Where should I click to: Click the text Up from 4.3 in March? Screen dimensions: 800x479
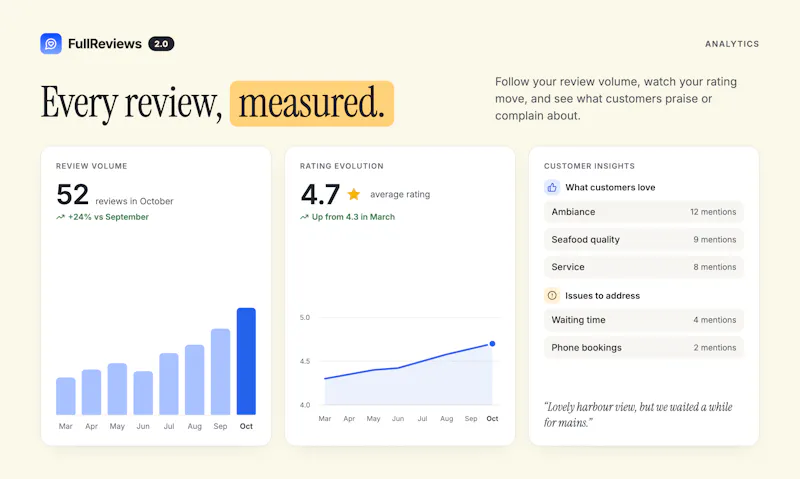pyautogui.click(x=353, y=217)
